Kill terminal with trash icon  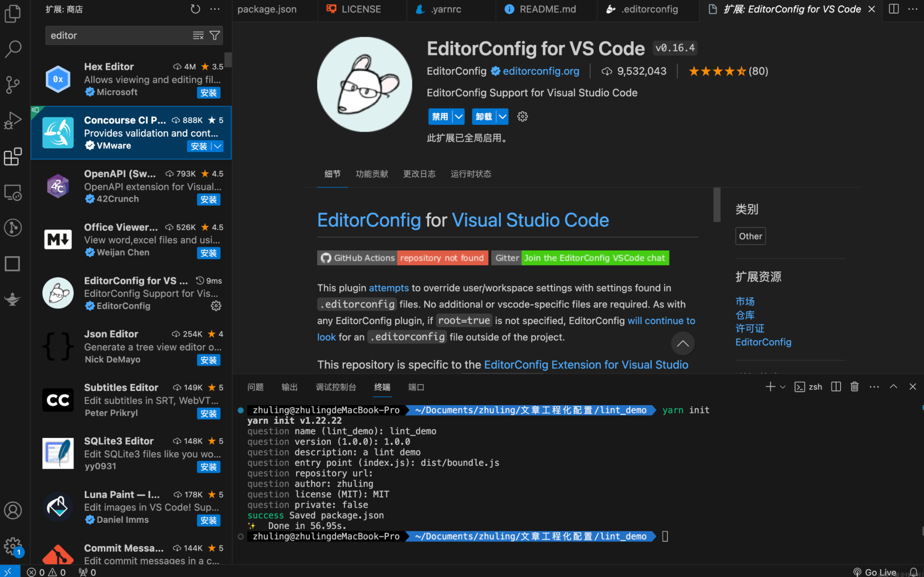tap(854, 387)
